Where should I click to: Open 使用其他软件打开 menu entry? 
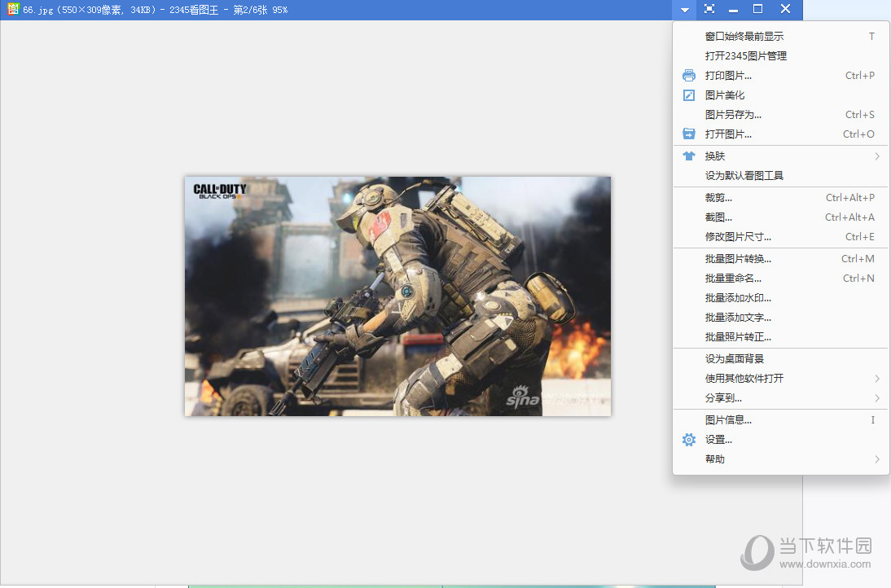click(x=781, y=379)
